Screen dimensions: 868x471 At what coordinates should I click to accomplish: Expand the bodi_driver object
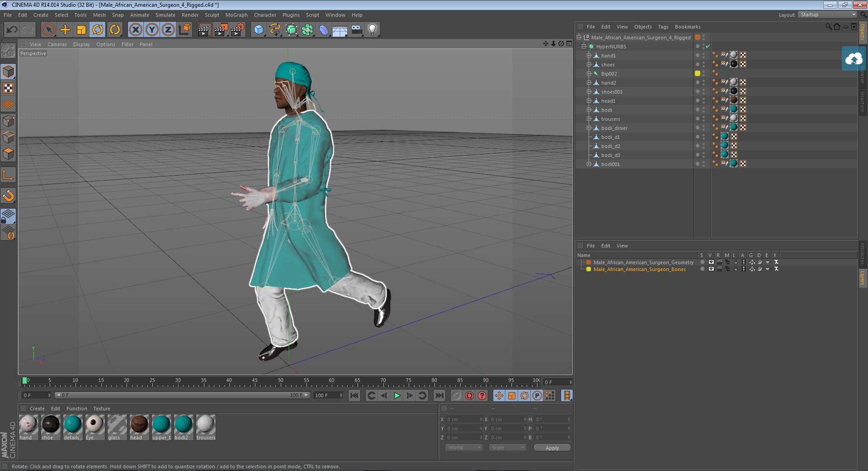click(589, 128)
